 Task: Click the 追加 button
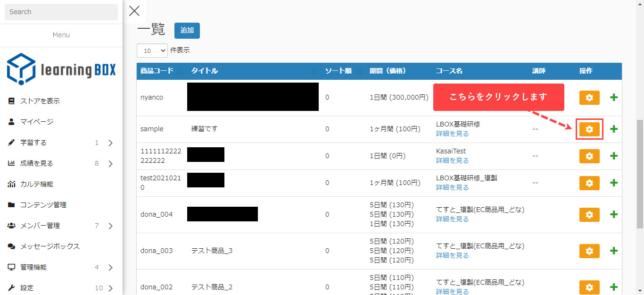pos(187,30)
